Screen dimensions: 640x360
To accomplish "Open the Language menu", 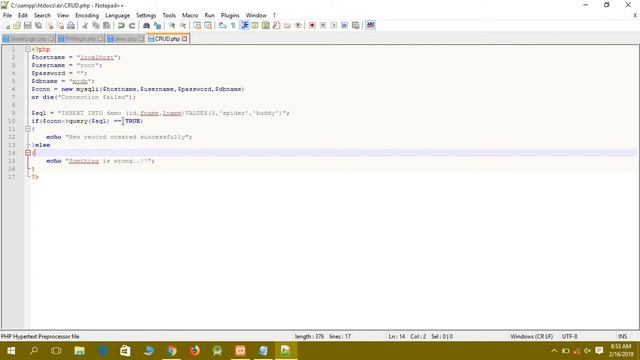I will [118, 15].
